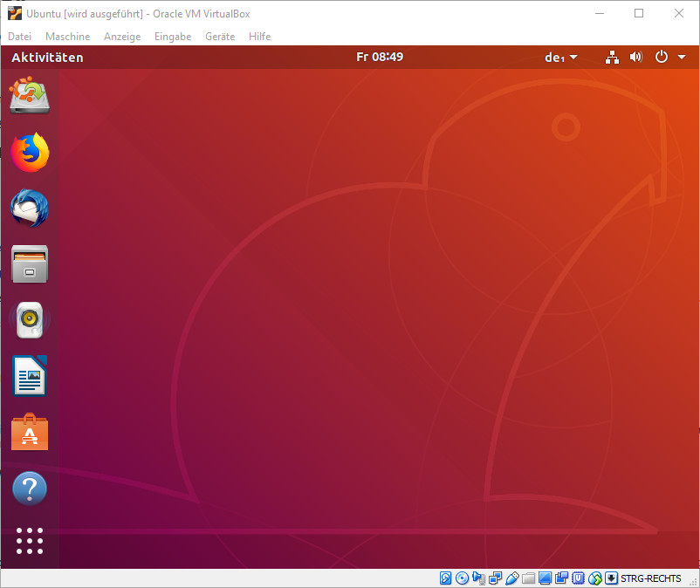
Task: Open the Maschine menu
Action: point(67,37)
